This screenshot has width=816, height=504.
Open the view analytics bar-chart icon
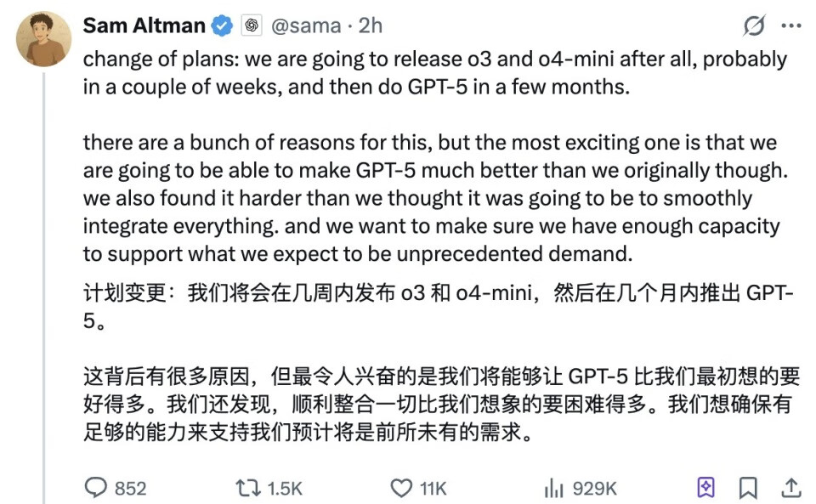point(554,487)
